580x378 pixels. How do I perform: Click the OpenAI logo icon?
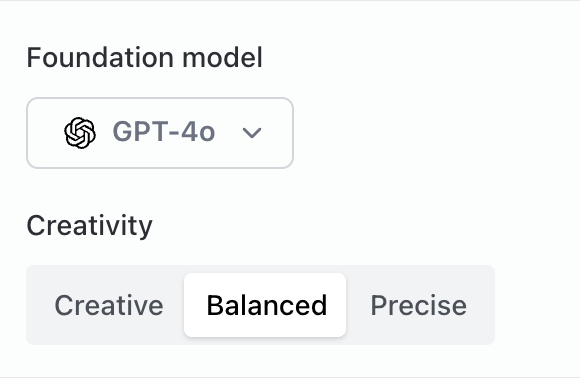(80, 133)
